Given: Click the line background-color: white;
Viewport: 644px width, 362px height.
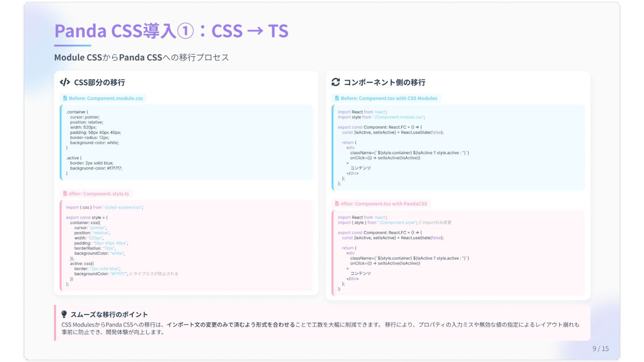Looking at the screenshot, I should 94,143.
